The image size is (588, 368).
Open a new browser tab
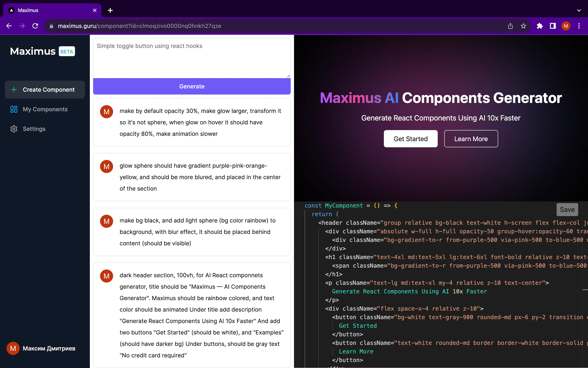[110, 10]
